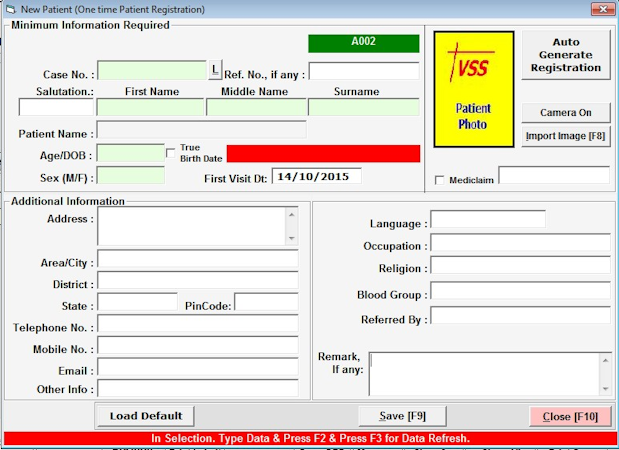Screen dimensions: 619x450
Task: Click the State field
Action: tap(137, 302)
